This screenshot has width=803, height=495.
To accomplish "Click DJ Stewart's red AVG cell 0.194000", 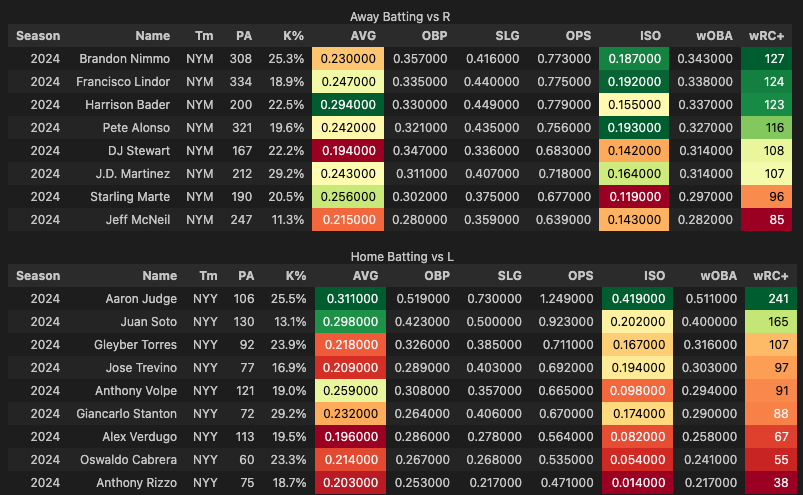I will 348,151.
